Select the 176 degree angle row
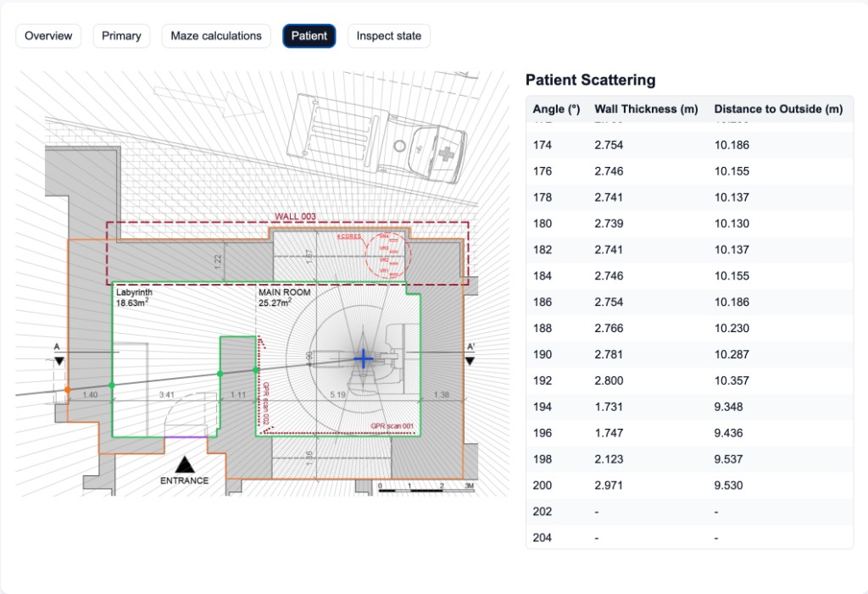This screenshot has width=868, height=594. tap(690, 171)
